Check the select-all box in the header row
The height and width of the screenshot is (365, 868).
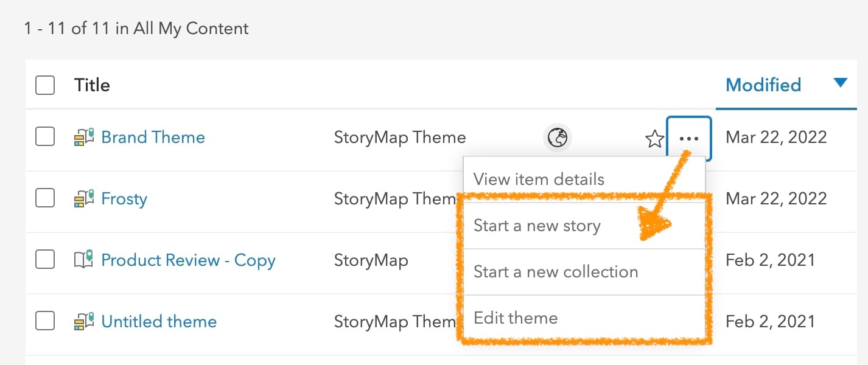45,85
